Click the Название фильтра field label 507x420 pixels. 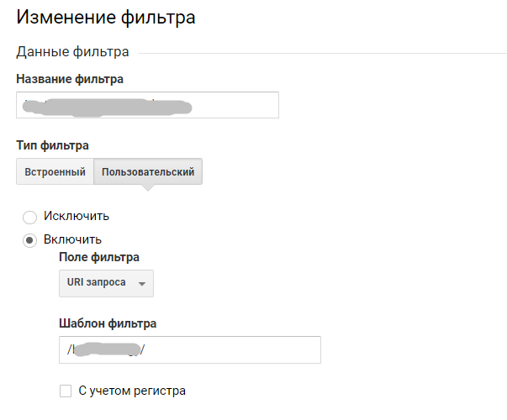(x=70, y=79)
